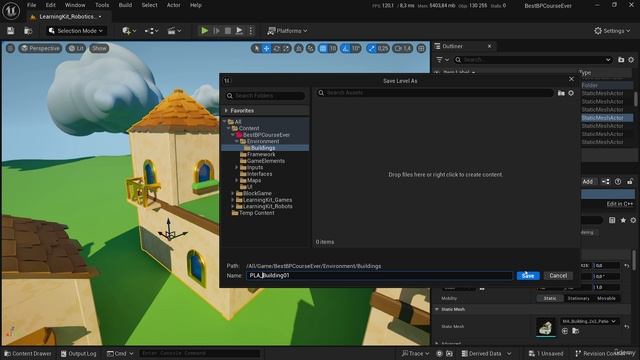This screenshot has height=360, width=640.
Task: Open the camera speed setting
Action: click(x=402, y=49)
